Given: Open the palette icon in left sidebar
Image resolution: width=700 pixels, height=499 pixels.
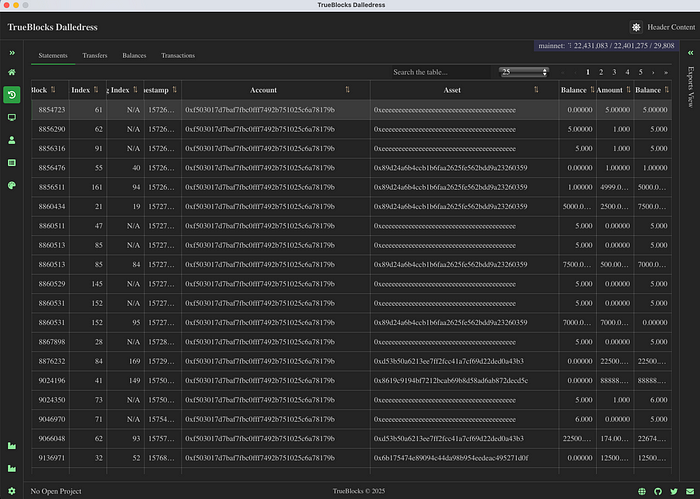Looking at the screenshot, I should click(12, 185).
